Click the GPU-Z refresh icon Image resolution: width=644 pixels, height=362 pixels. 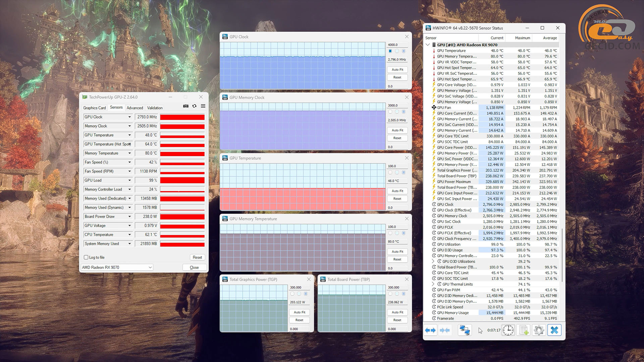click(x=194, y=106)
